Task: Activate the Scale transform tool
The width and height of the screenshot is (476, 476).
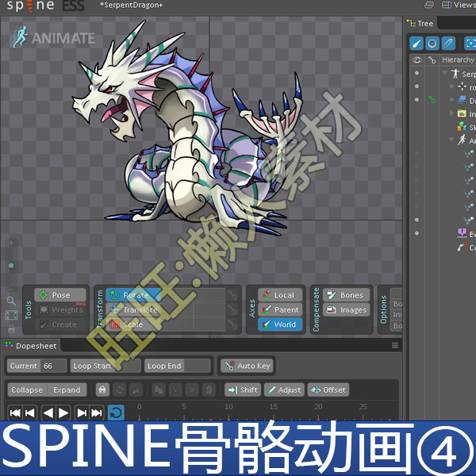Action: 133,324
